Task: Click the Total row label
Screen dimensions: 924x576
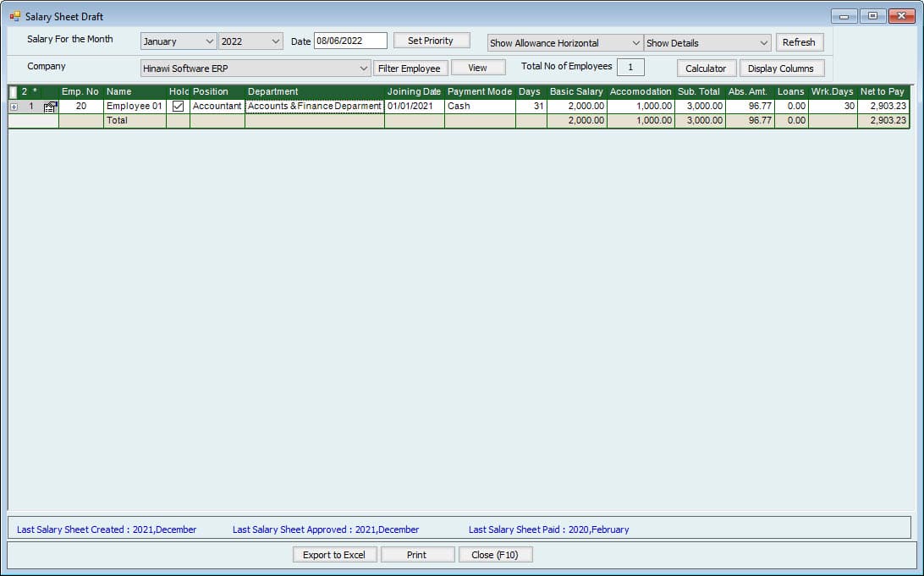Action: [117, 121]
